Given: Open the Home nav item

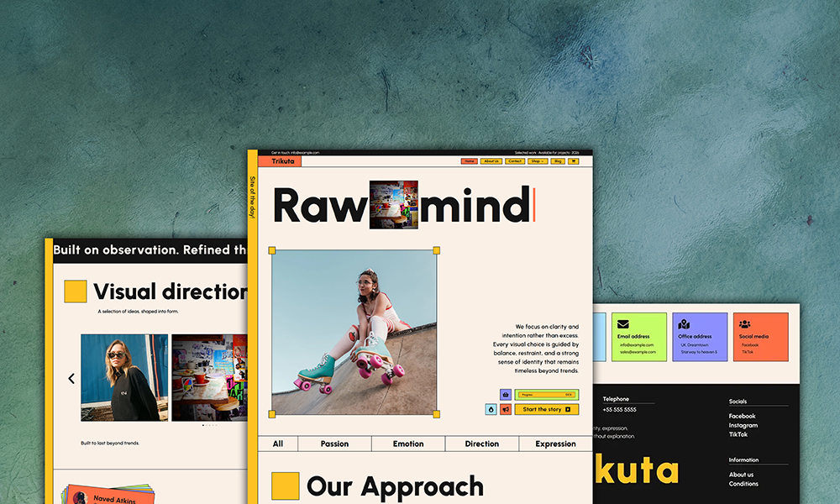Looking at the screenshot, I should pyautogui.click(x=470, y=161).
